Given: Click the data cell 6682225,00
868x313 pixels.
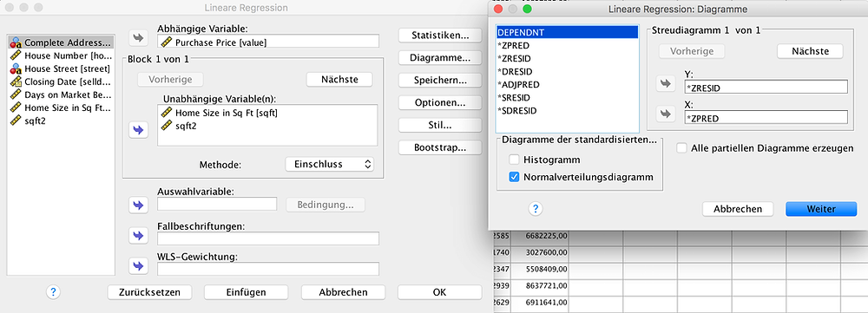Looking at the screenshot, I should click(x=540, y=237).
